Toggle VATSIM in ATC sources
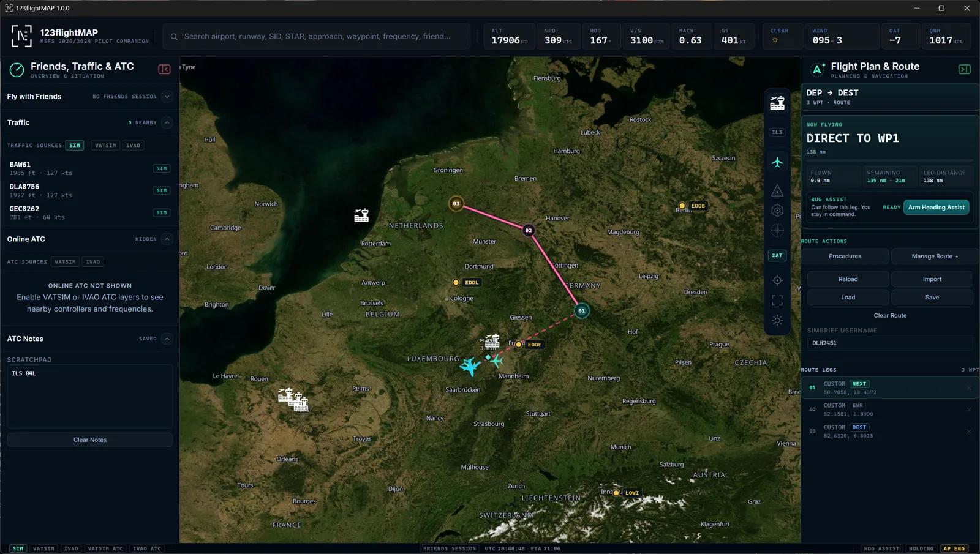 pyautogui.click(x=66, y=262)
